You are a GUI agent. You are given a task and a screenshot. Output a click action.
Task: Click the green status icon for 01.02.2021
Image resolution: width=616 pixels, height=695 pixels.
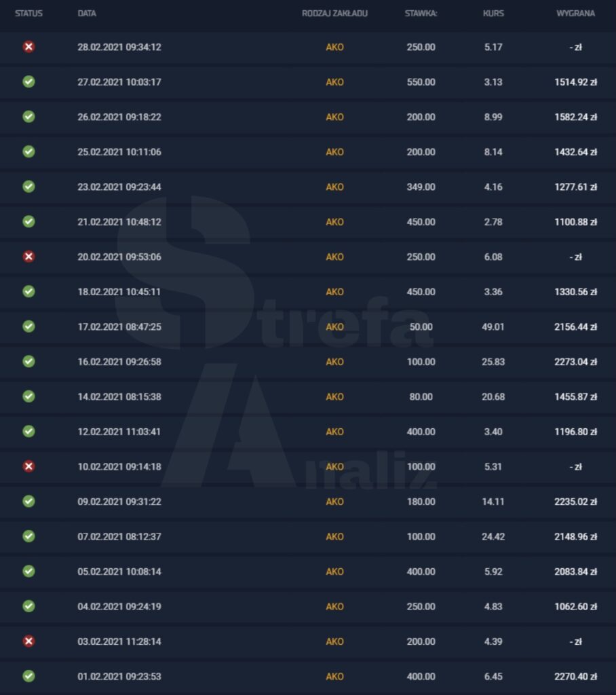28,676
